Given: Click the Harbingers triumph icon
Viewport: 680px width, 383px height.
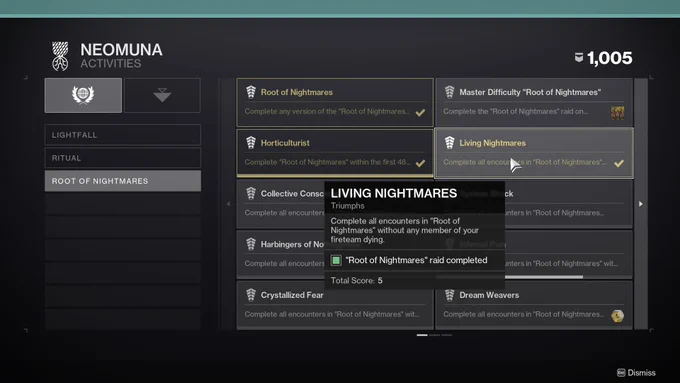Looking at the screenshot, I should pos(251,244).
